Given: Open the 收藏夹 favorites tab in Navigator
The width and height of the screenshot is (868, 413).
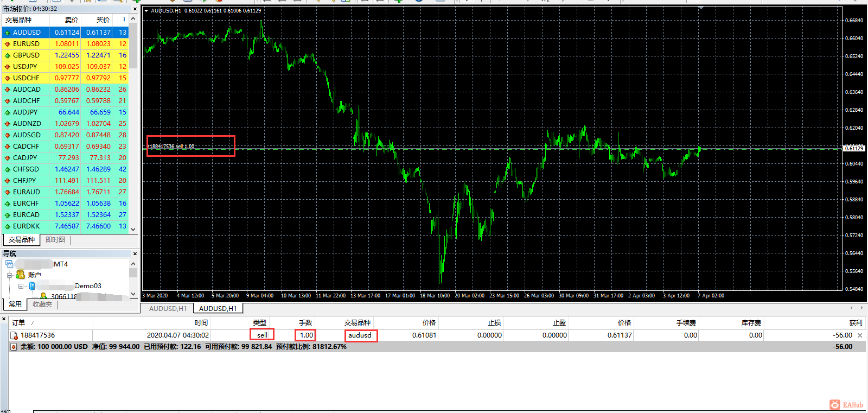Looking at the screenshot, I should [42, 304].
